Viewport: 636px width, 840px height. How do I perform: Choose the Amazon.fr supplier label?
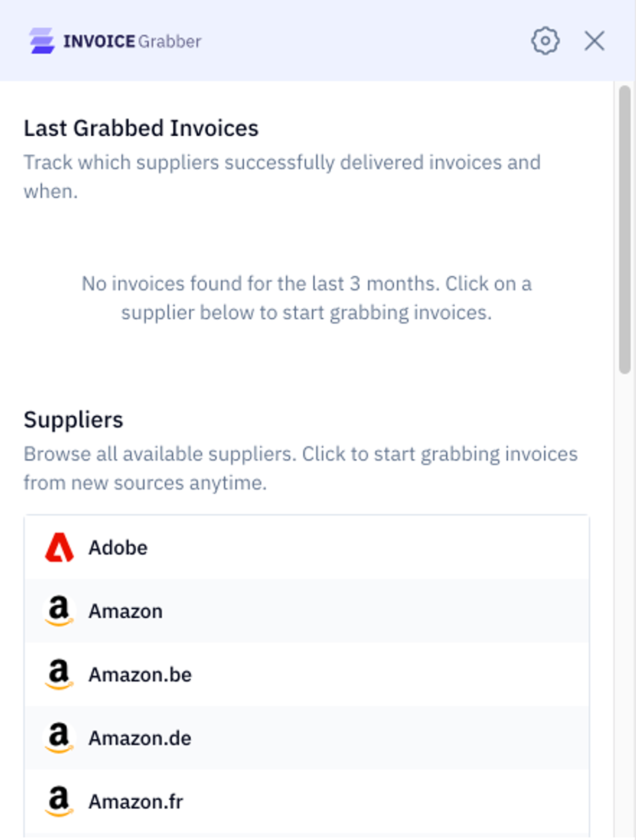[136, 801]
